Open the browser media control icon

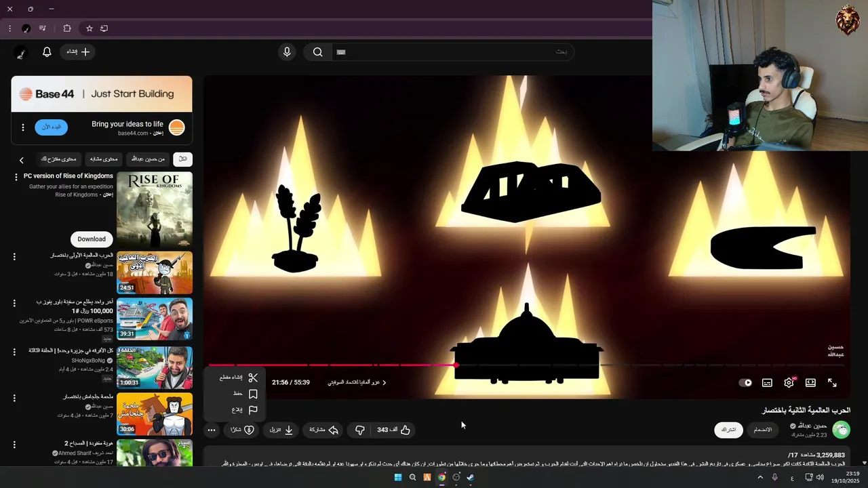43,28
